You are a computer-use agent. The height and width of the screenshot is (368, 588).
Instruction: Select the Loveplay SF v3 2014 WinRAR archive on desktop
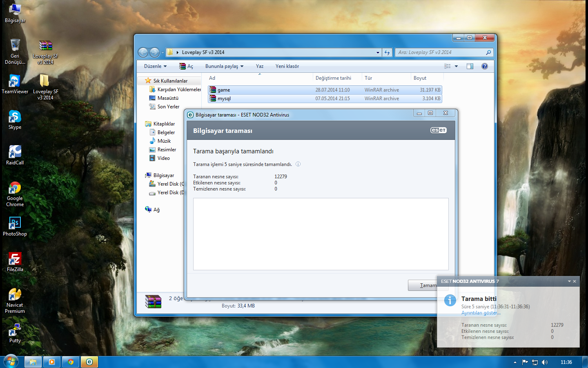45,52
